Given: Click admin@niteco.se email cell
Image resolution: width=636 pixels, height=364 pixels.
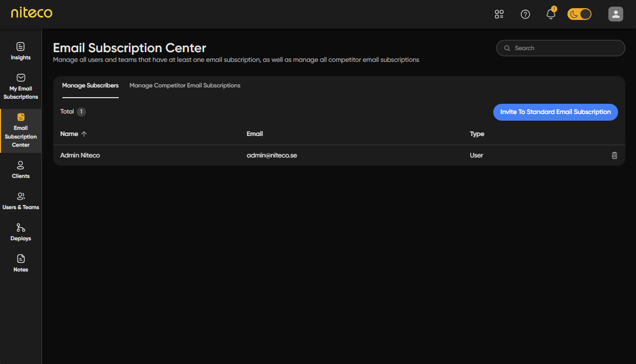Looking at the screenshot, I should (272, 155).
